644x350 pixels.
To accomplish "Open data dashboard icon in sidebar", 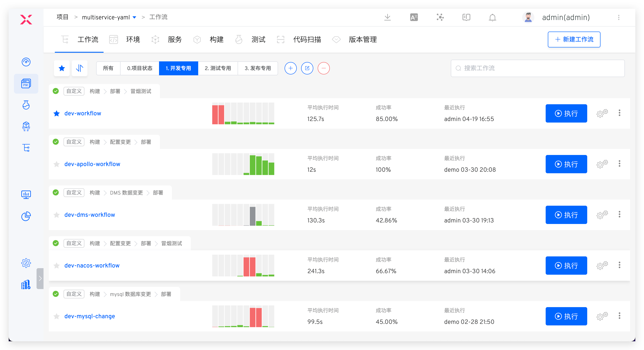I will coord(26,194).
